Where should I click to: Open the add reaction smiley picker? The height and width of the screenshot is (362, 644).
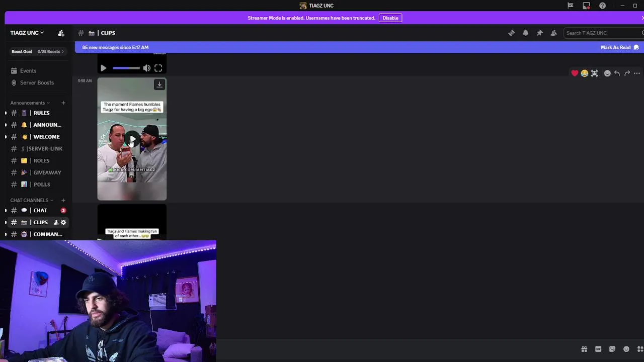[x=607, y=73]
